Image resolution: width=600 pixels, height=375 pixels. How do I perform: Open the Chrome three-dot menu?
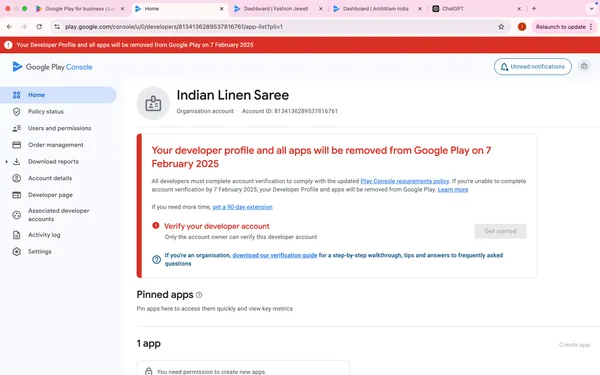pyautogui.click(x=591, y=27)
